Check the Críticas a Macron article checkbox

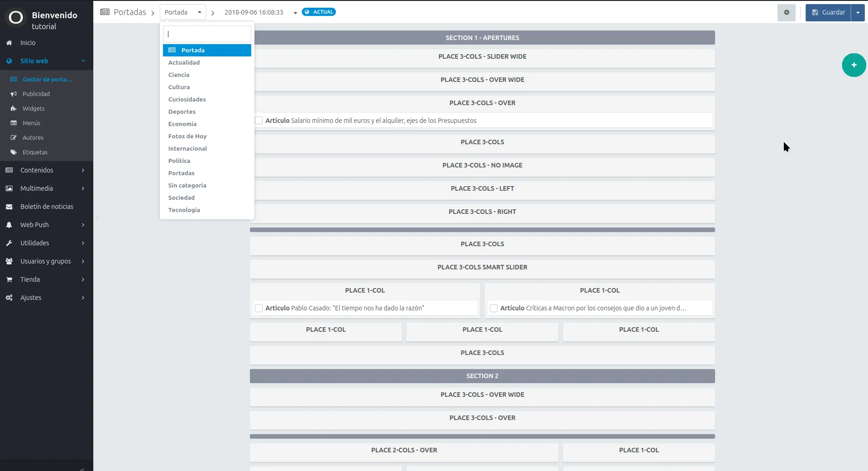pyautogui.click(x=494, y=308)
